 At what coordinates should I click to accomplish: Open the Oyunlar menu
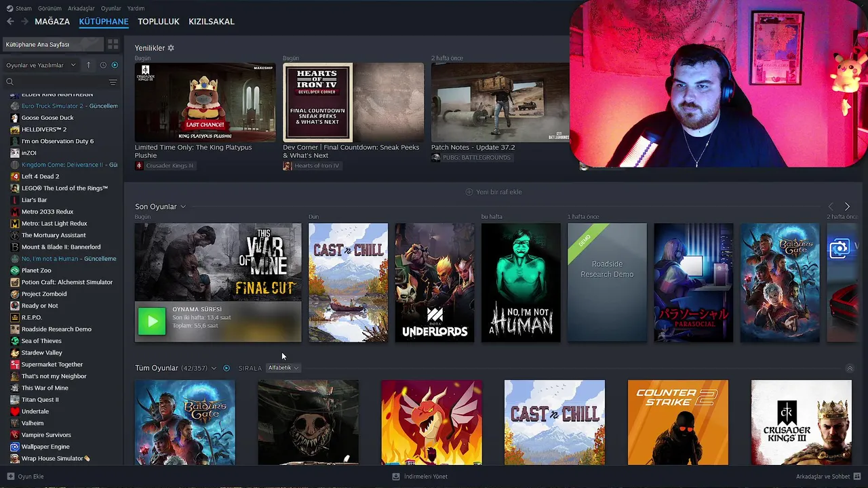coord(111,8)
